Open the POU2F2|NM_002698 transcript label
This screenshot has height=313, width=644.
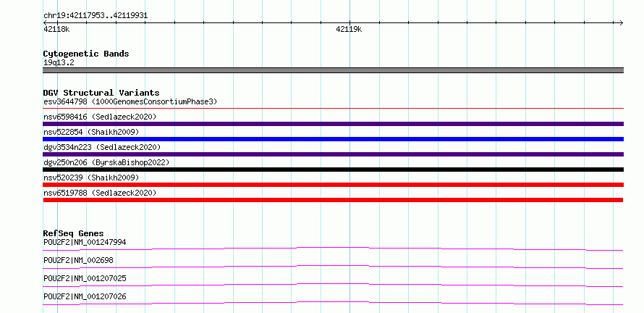point(78,260)
